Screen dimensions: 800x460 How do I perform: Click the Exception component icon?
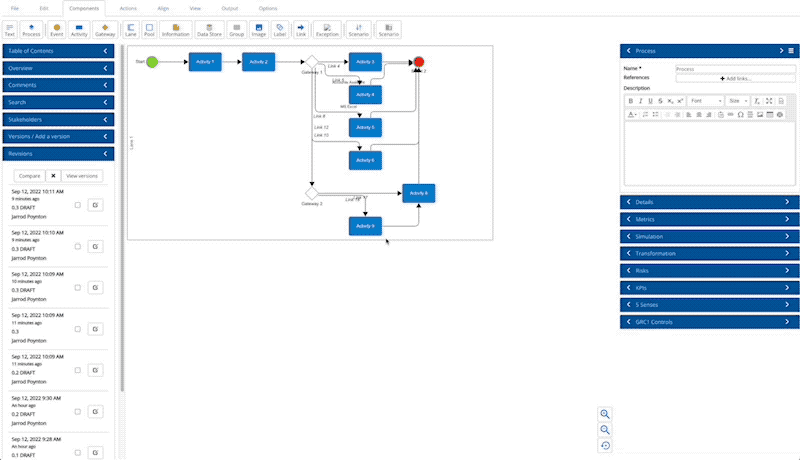327,30
